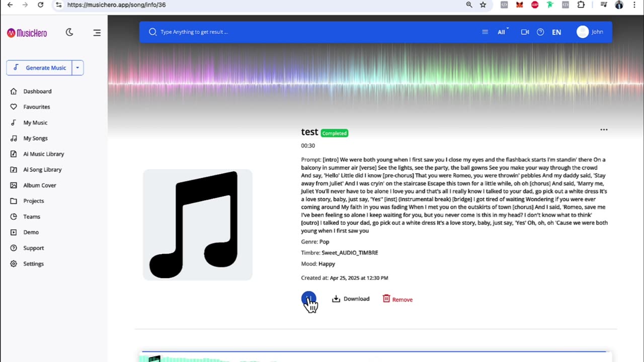Screen dimensions: 644x362
Task: Download the test song
Action: (351, 299)
